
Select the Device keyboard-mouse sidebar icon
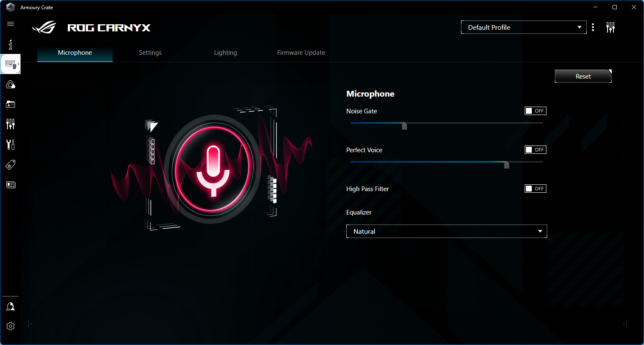(10, 64)
